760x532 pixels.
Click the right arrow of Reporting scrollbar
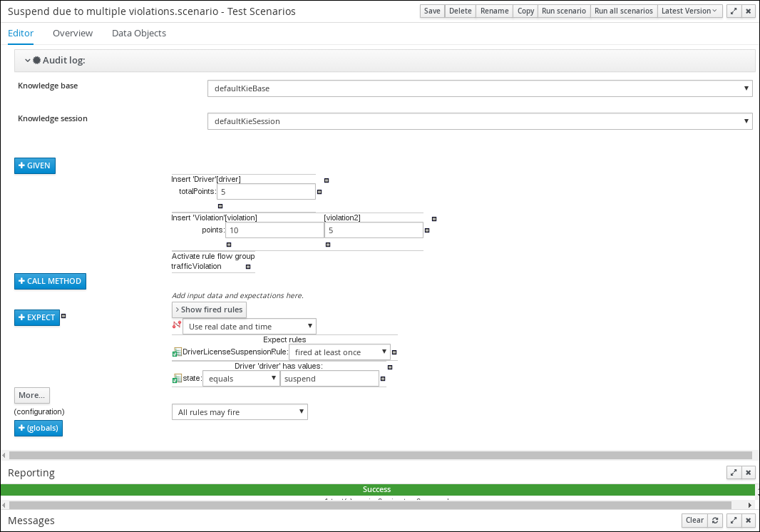[x=750, y=506]
